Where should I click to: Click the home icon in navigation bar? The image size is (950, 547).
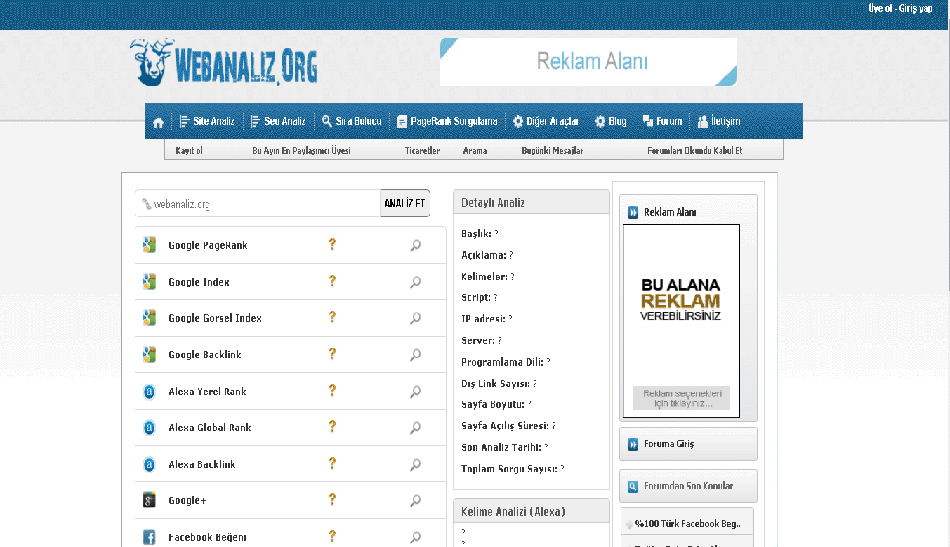[158, 122]
